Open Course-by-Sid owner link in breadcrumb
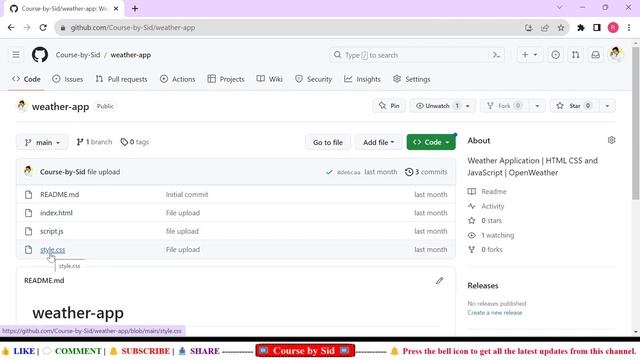640x360 pixels. pos(78,55)
